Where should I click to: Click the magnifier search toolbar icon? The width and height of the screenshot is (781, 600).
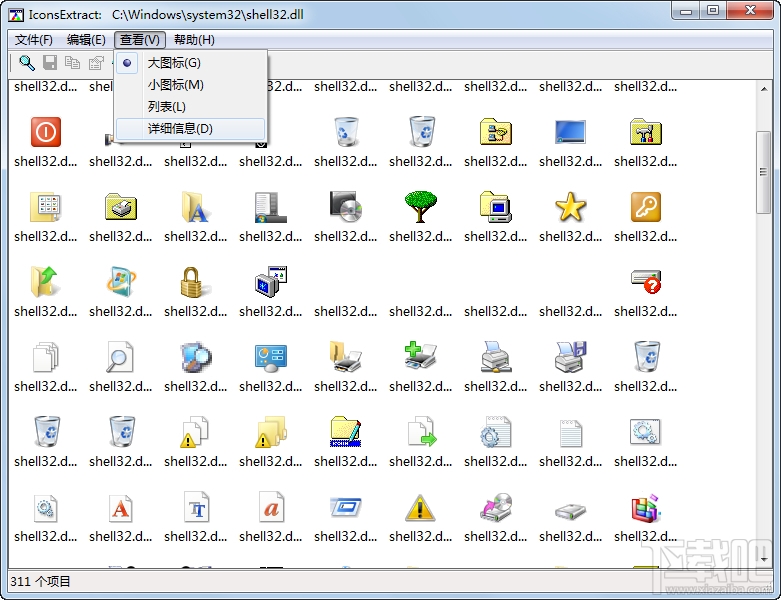26,63
